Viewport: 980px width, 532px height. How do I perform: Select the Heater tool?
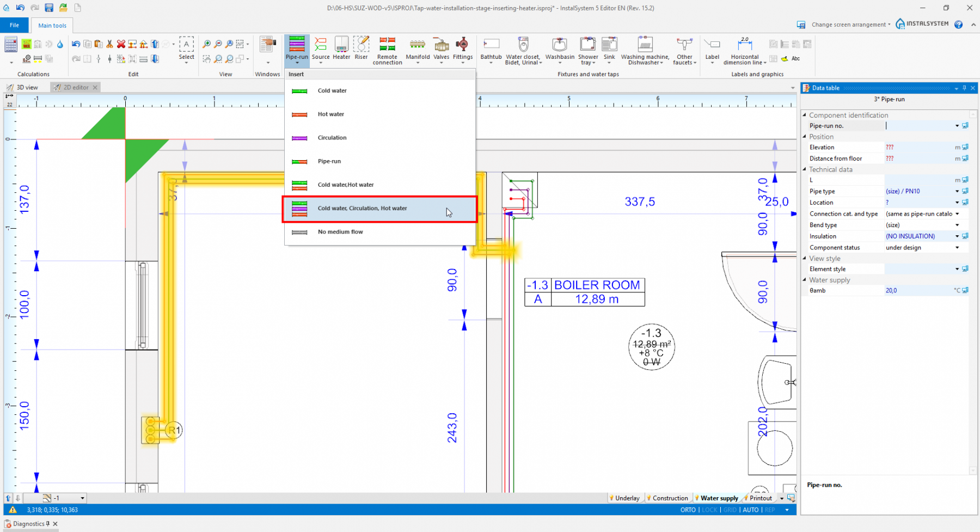pyautogui.click(x=341, y=49)
